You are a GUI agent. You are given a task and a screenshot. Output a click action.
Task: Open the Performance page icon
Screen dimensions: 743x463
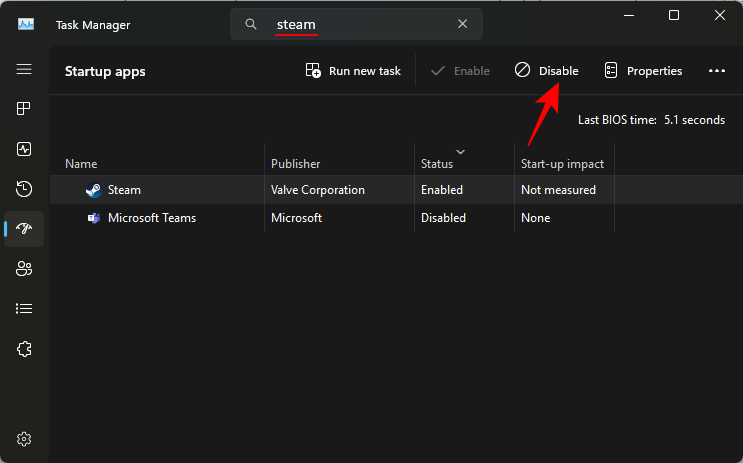(24, 149)
